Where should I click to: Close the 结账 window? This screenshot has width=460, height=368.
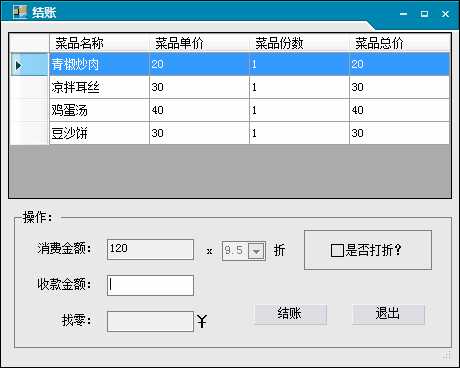pos(445,14)
